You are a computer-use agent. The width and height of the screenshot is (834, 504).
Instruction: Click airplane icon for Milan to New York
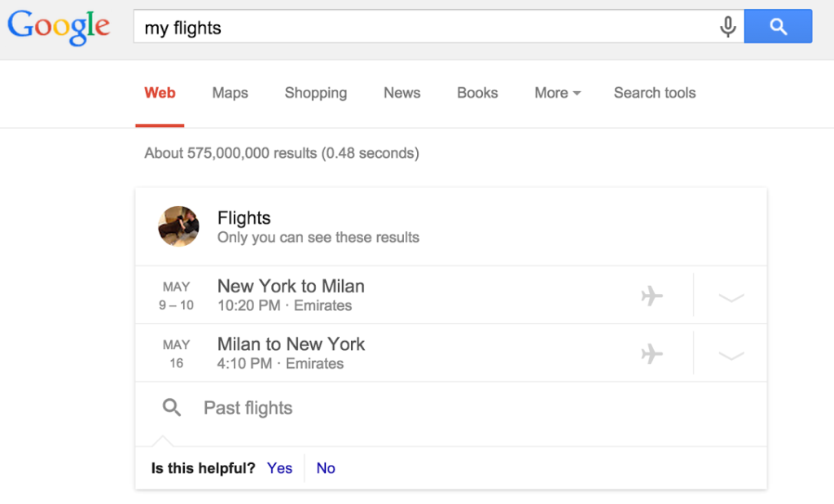click(x=652, y=353)
